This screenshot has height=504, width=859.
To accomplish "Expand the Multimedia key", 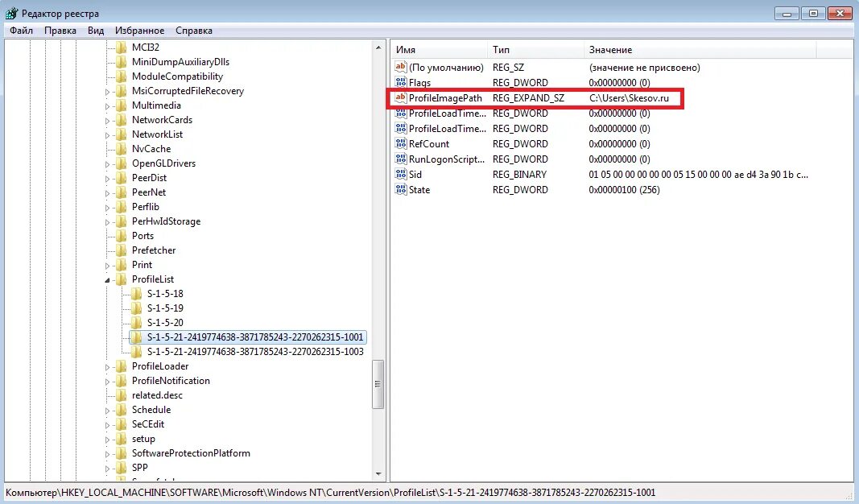I will click(x=107, y=105).
